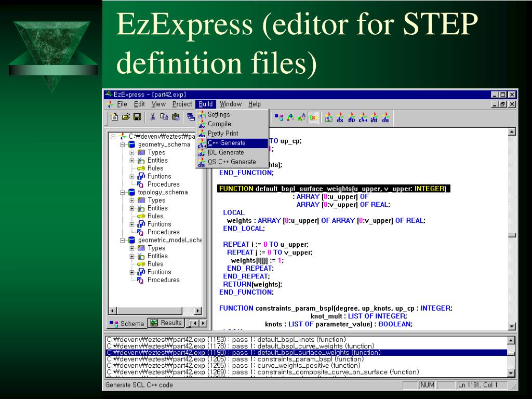Viewport: 532px width, 399px height.
Task: Click the 'pp' pretty print toolbar icon
Action: (352, 118)
